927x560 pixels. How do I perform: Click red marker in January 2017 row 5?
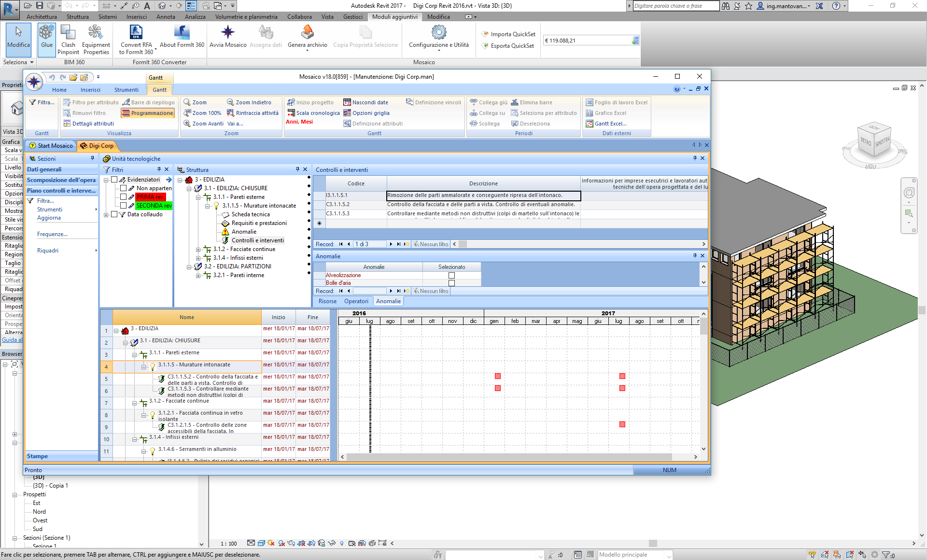pos(497,376)
